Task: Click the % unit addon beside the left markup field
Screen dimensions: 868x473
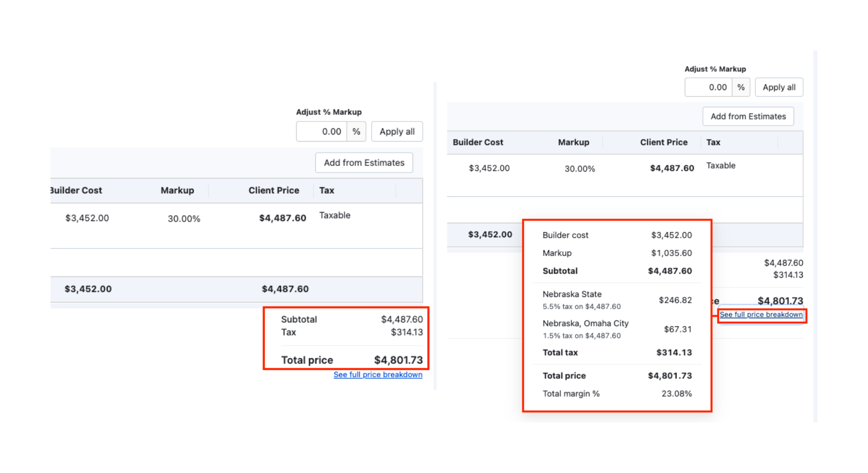Action: pos(356,132)
